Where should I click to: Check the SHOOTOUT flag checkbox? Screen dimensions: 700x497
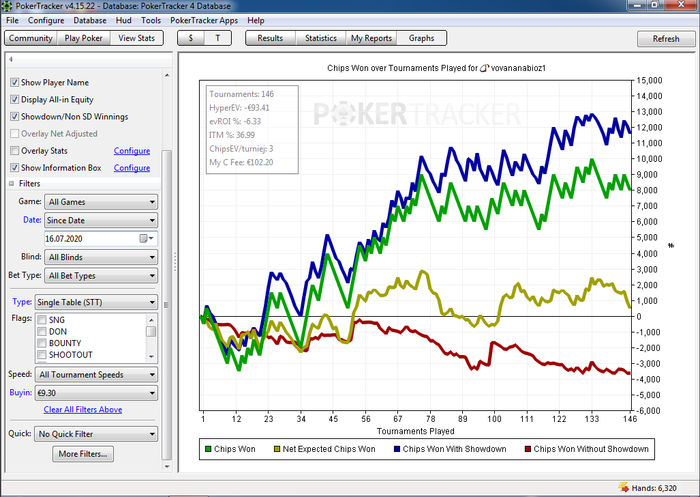[x=42, y=355]
